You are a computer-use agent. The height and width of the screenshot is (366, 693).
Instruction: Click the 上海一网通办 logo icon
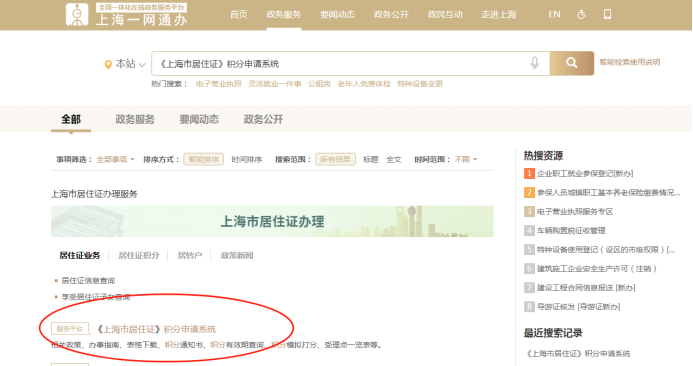coord(77,14)
